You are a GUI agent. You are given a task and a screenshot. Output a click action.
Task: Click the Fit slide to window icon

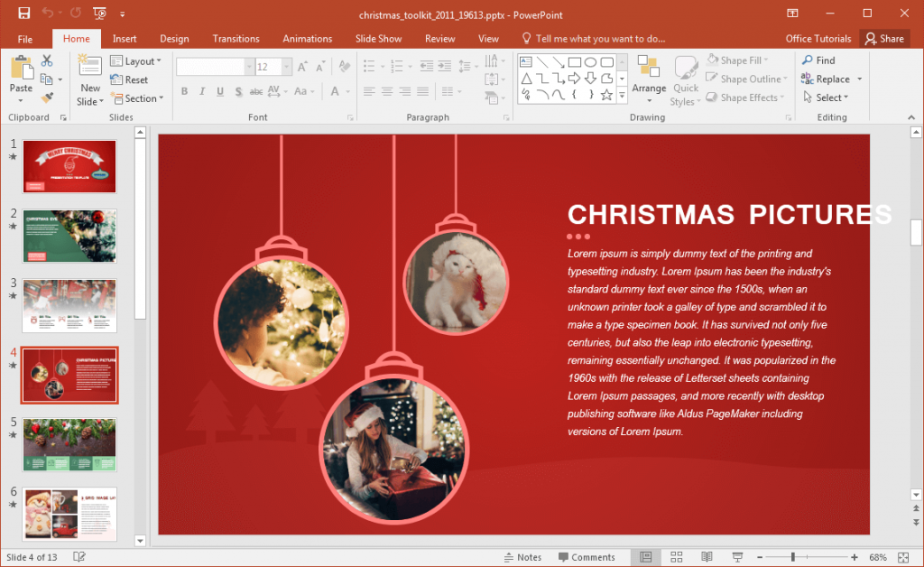[903, 557]
